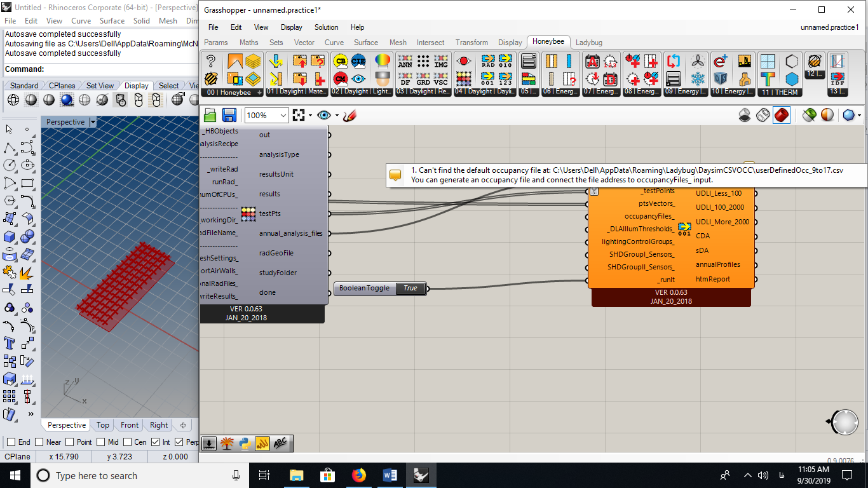Save the Grasshopper document with the floppy disk icon
Viewport: 868px width, 488px height.
229,115
